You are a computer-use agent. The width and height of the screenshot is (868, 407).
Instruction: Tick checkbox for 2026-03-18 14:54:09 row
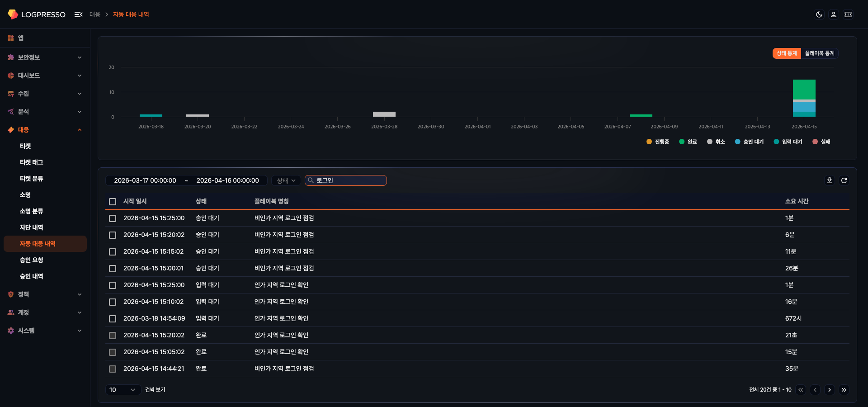(x=113, y=319)
